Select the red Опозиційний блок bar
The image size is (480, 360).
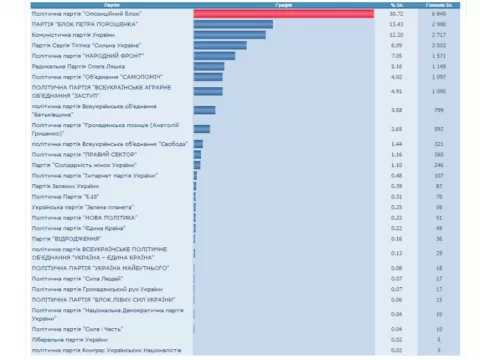[x=284, y=14]
